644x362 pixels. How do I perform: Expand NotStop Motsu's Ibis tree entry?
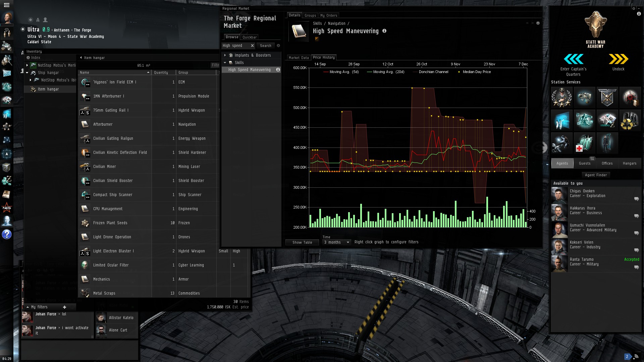(x=31, y=80)
